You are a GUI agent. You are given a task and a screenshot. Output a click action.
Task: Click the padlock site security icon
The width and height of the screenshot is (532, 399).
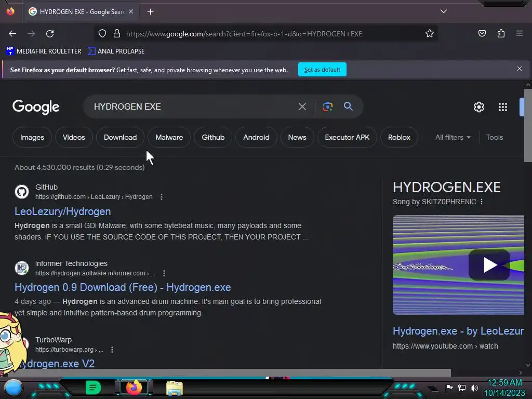[x=117, y=34]
